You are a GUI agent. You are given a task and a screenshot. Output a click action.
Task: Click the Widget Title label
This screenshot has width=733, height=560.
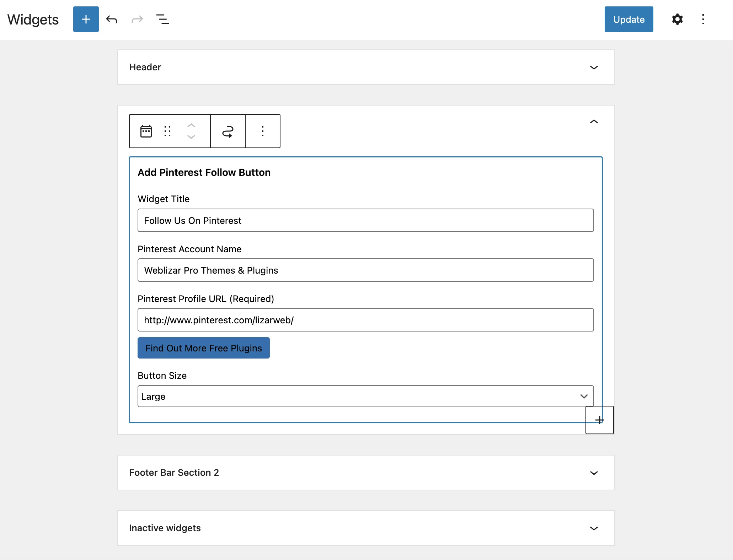click(x=164, y=199)
